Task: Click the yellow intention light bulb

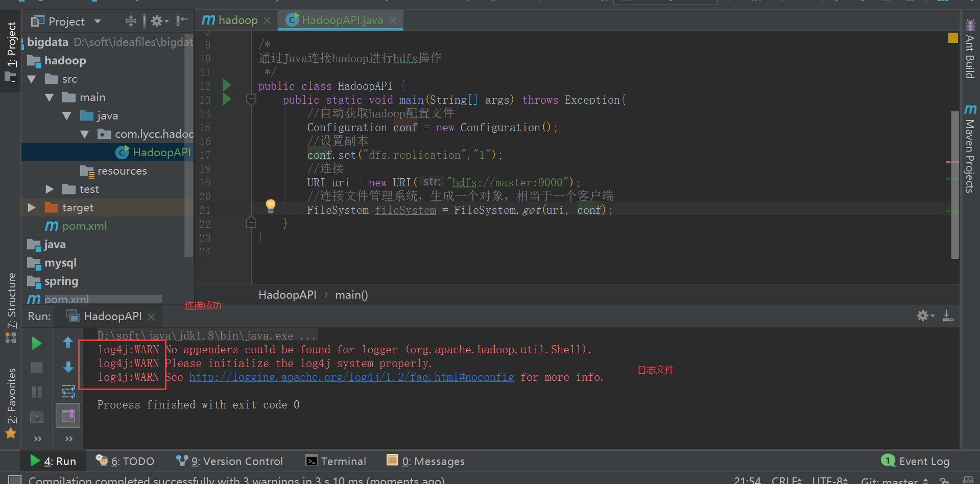Action: click(x=271, y=206)
